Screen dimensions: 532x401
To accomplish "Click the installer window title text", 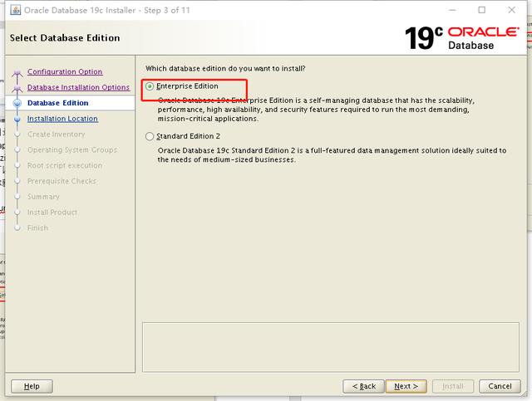I will coord(107,11).
